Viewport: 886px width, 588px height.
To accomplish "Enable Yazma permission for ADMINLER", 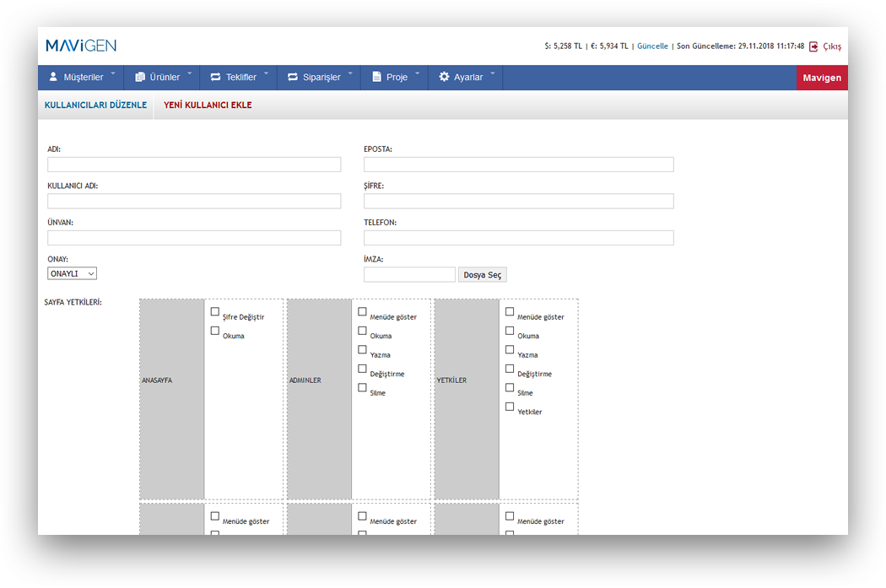I will [x=363, y=350].
